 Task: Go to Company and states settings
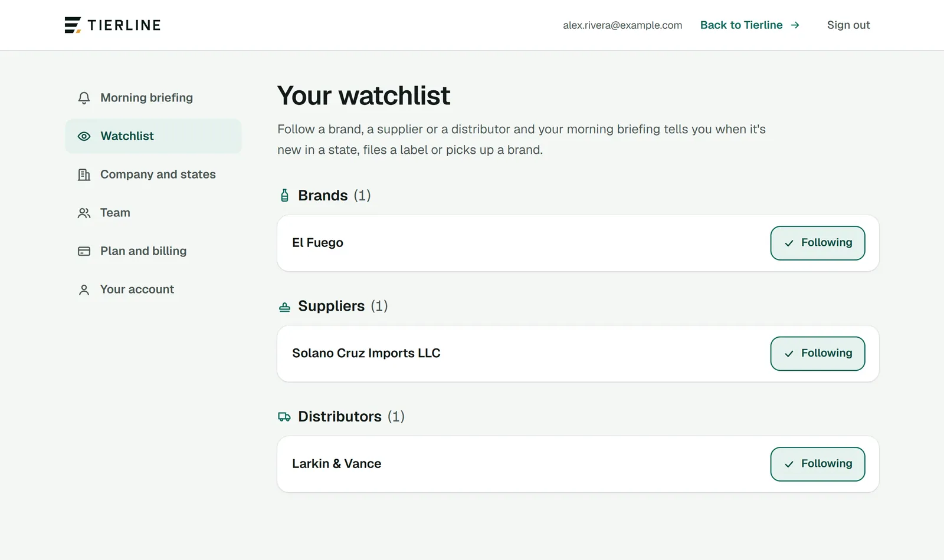(x=153, y=174)
